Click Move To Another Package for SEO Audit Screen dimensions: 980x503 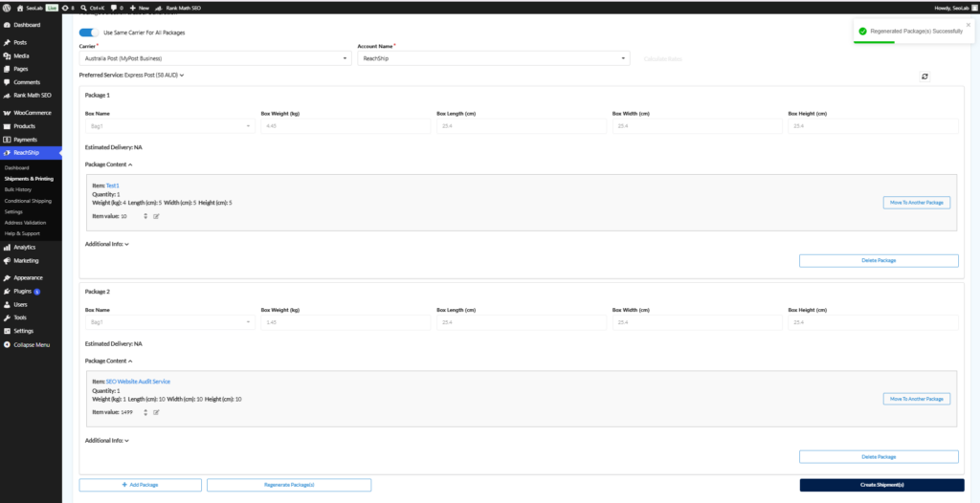click(x=916, y=399)
